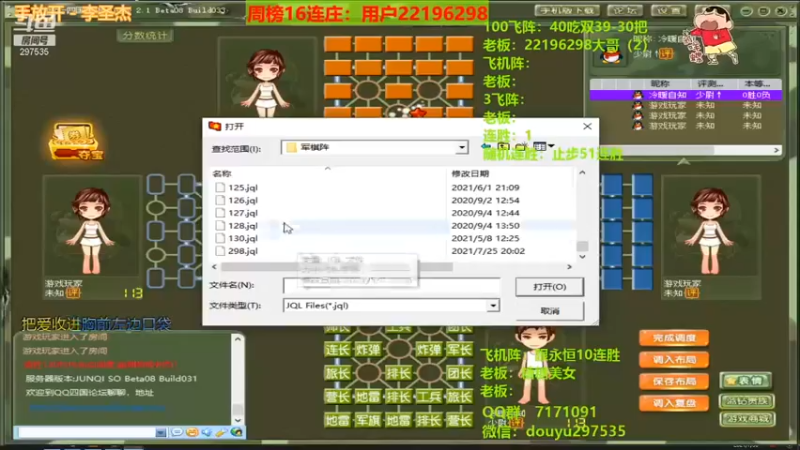The height and width of the screenshot is (450, 800).
Task: Click the orange 评 badge in profile panel
Action: pyautogui.click(x=666, y=54)
